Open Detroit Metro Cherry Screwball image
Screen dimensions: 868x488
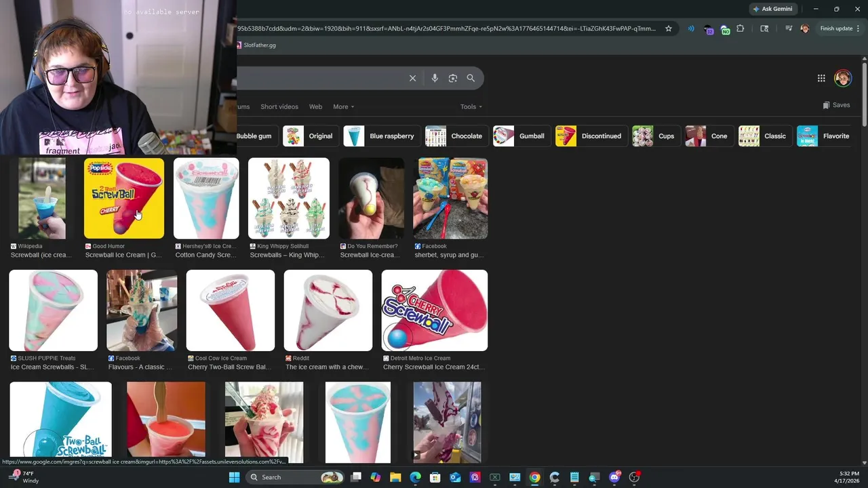435,310
